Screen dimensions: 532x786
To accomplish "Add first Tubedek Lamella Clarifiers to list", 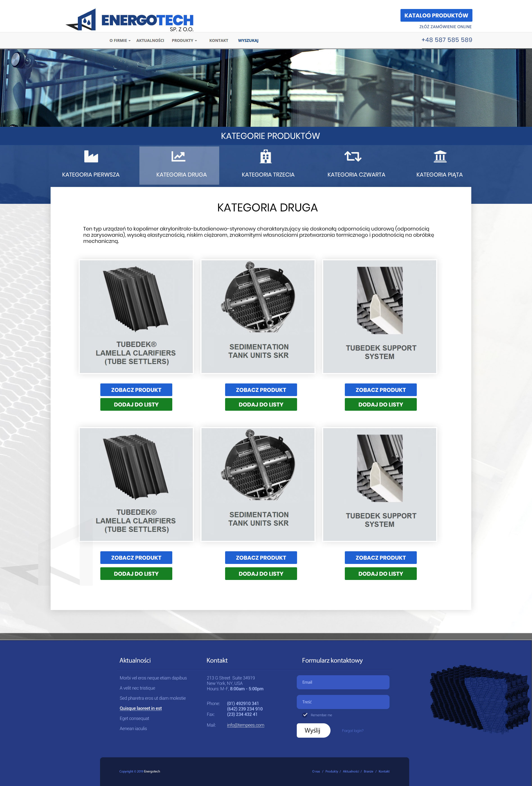I will [136, 405].
